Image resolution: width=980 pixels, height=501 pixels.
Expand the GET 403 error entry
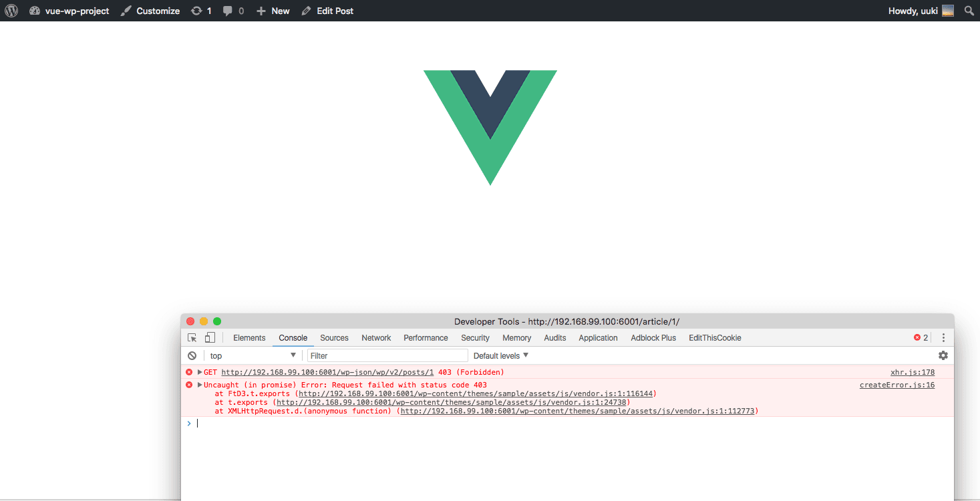pos(200,372)
